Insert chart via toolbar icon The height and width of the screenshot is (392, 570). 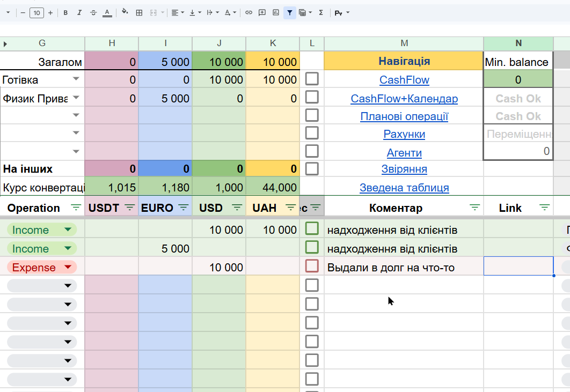[276, 13]
